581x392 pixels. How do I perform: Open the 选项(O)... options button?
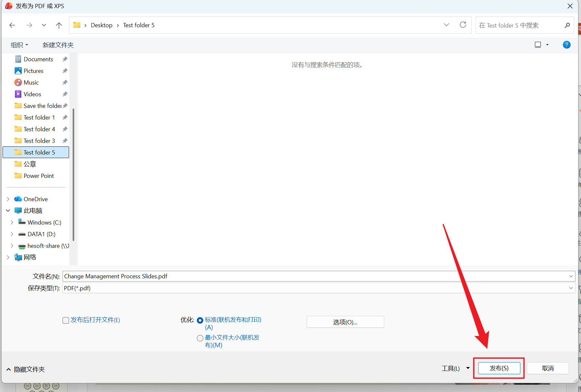coord(345,322)
